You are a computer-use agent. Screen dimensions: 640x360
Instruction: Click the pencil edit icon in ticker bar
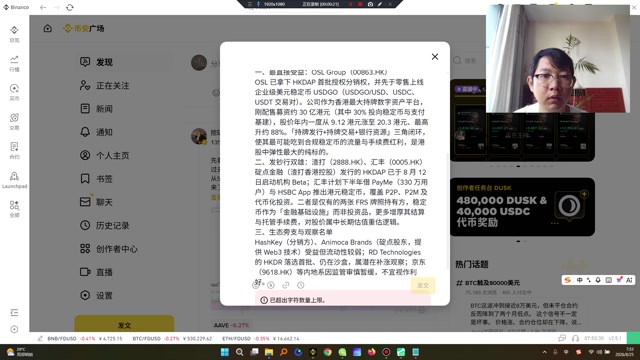(x=40, y=338)
